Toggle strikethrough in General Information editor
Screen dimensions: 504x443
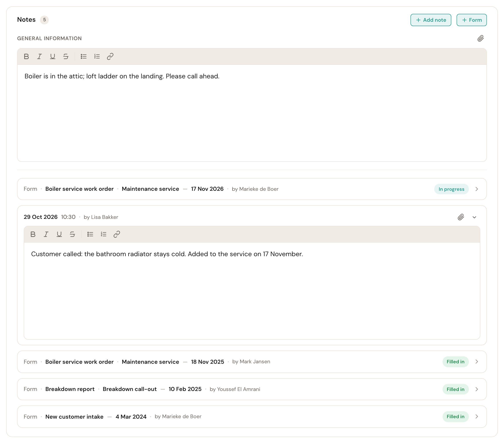pos(66,56)
